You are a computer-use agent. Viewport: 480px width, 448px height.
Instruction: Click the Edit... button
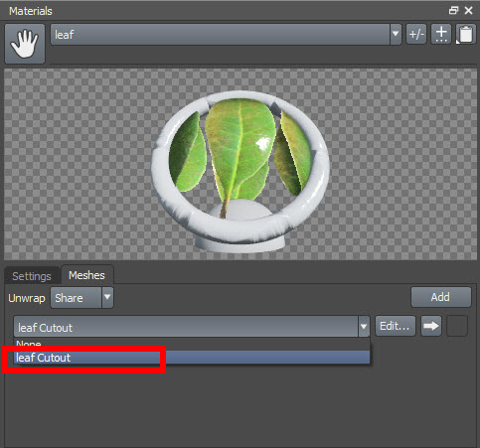click(395, 326)
